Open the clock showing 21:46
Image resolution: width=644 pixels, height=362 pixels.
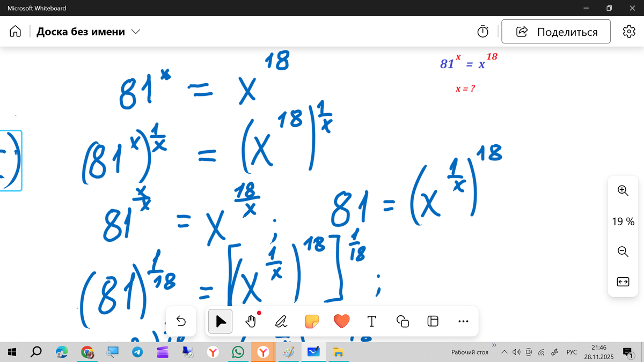[598, 352]
